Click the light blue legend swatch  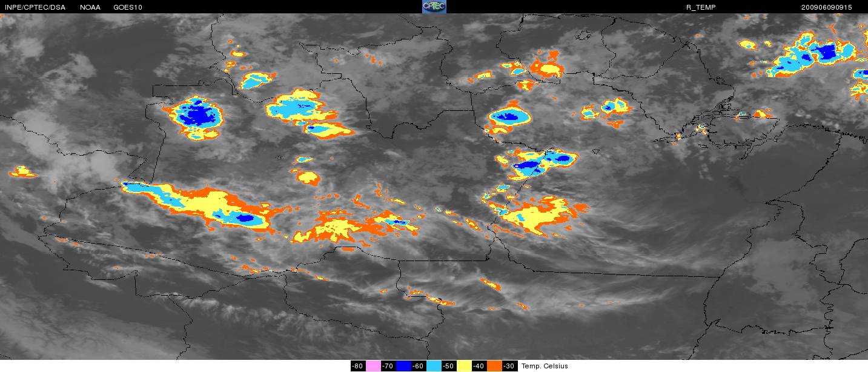click(434, 366)
